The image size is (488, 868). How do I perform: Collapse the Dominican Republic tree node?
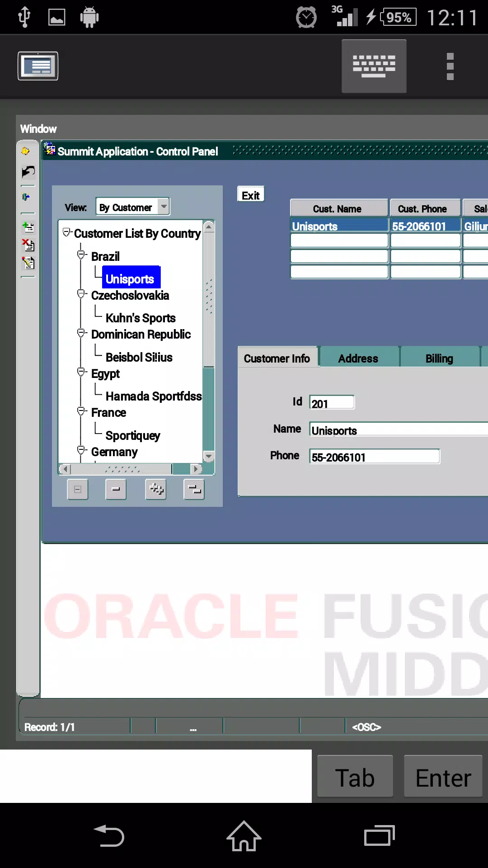click(x=81, y=334)
